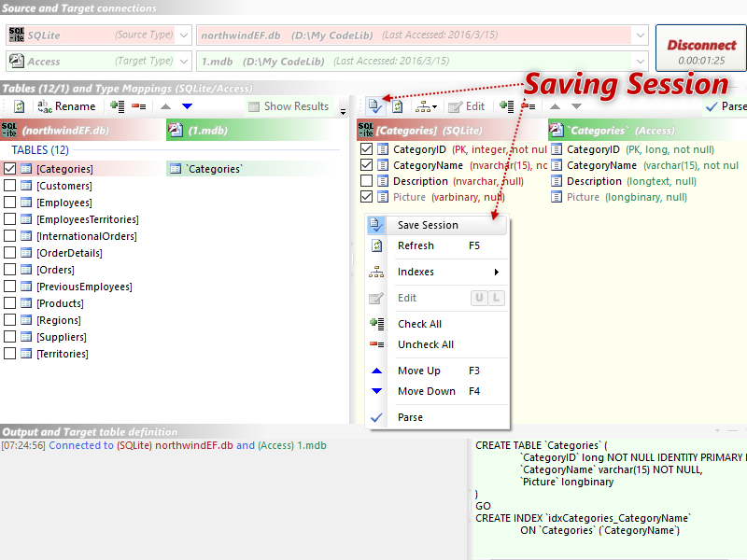Uncheck the Picture column checkbox
747x560 pixels.
366,197
